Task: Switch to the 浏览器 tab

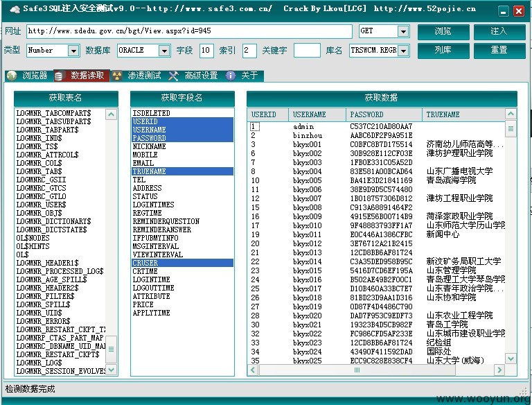Action: [29, 76]
